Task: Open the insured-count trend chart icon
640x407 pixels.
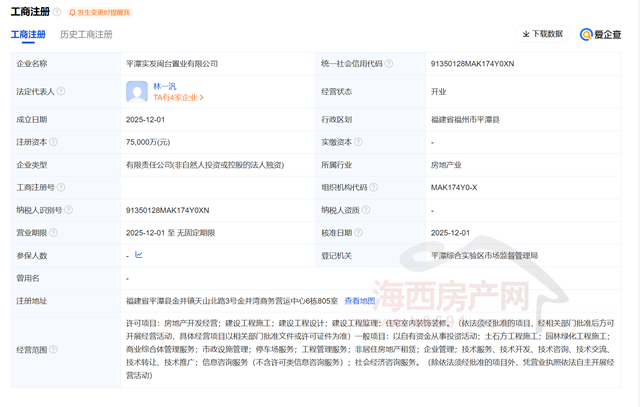Action: [x=137, y=255]
